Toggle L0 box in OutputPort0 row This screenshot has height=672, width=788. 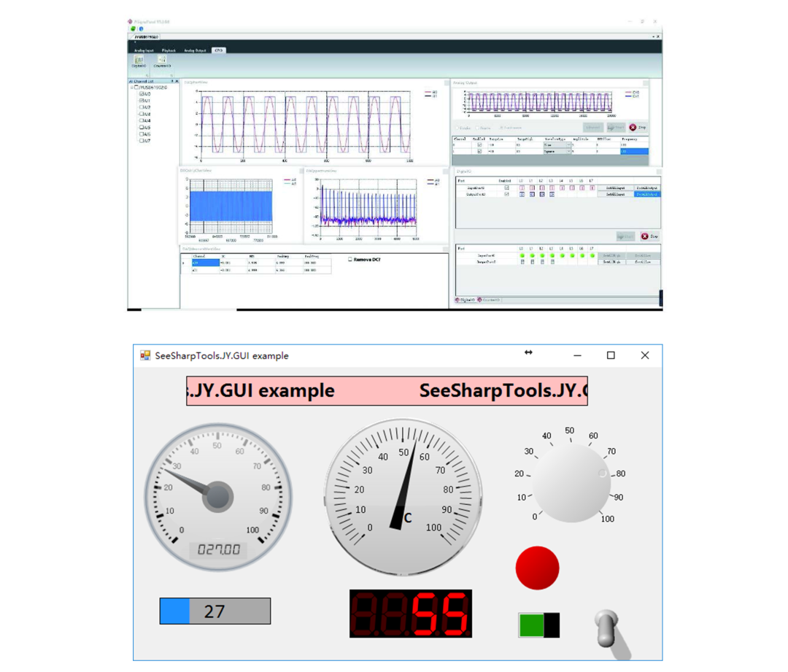[522, 194]
